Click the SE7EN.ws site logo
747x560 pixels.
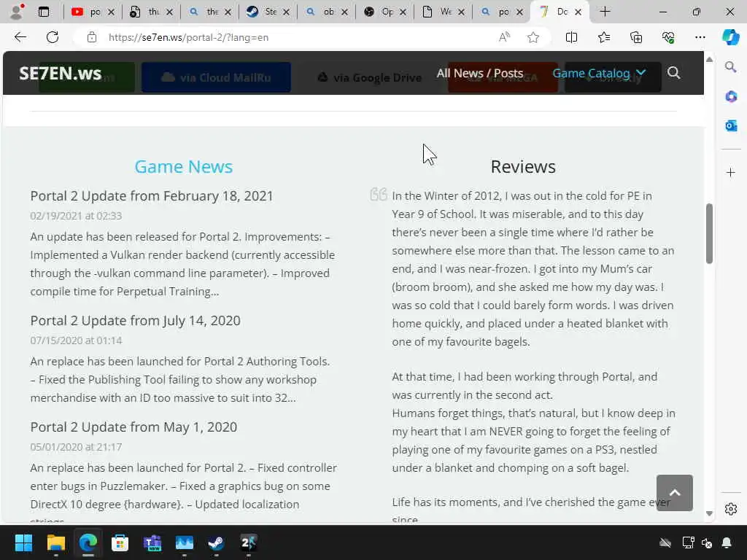point(60,74)
